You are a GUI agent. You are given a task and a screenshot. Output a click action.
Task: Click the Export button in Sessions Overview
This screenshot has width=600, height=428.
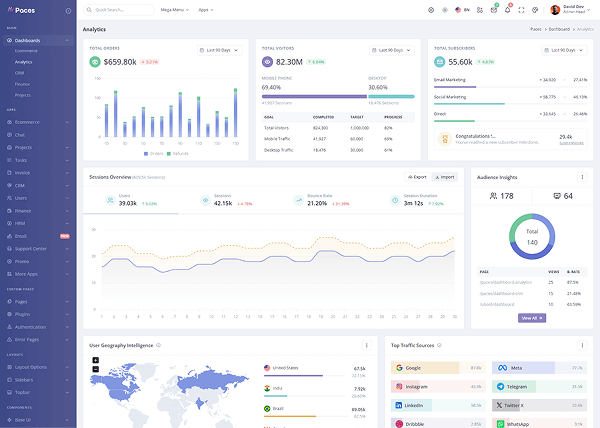(416, 177)
